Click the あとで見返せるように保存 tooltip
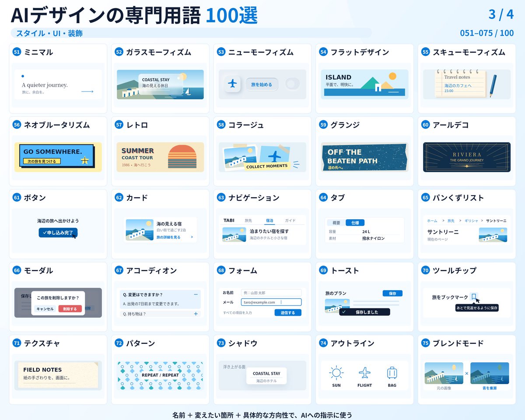525x420 pixels. pyautogui.click(x=477, y=308)
